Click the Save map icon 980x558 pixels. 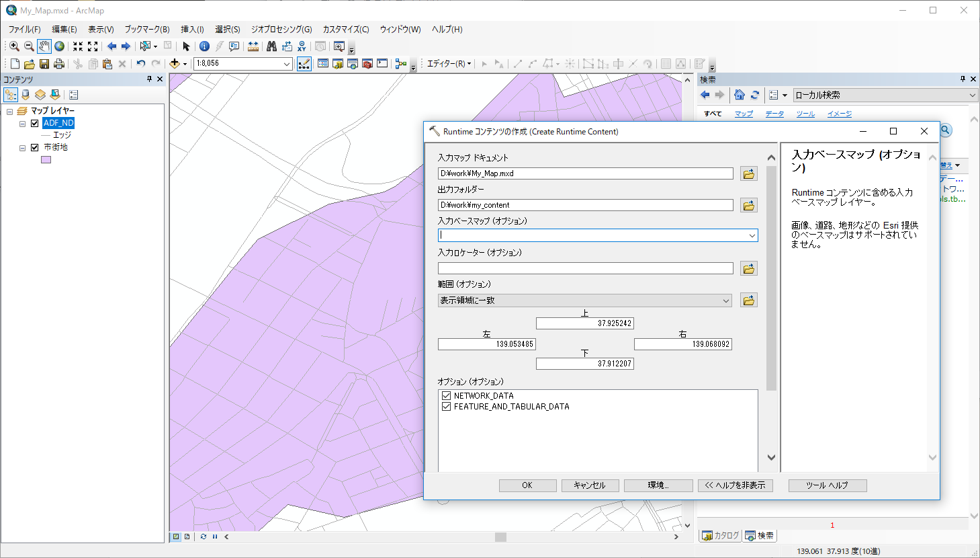pos(44,64)
